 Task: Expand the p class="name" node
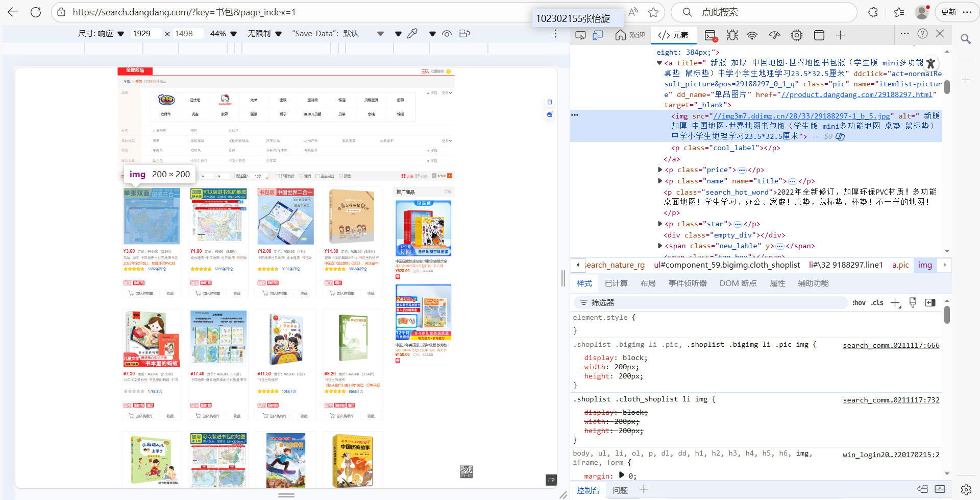[x=659, y=181]
